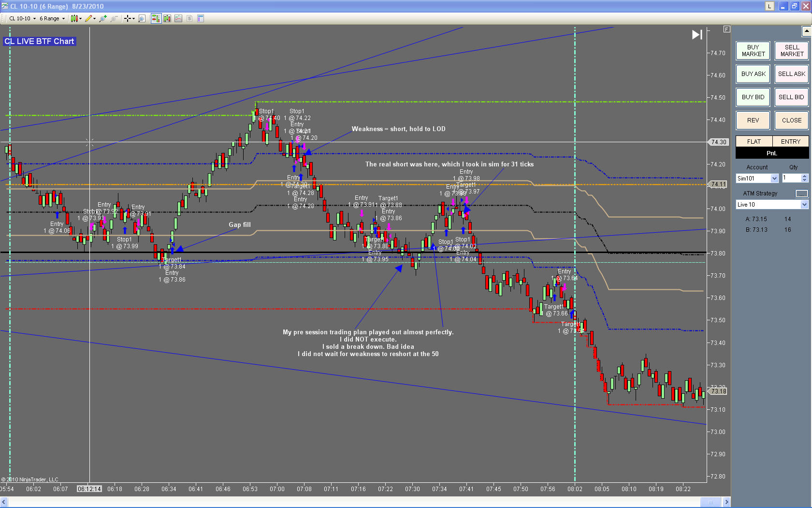The image size is (812, 508).
Task: Click the F button on price axis
Action: click(x=726, y=29)
